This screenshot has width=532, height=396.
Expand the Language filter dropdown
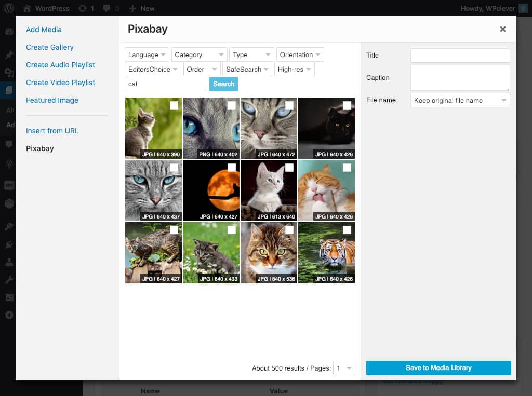(x=147, y=55)
